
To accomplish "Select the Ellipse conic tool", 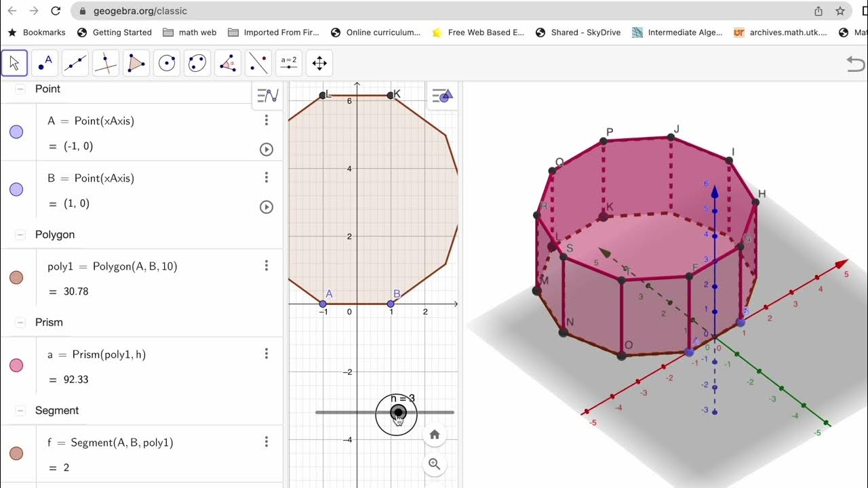I will (197, 63).
